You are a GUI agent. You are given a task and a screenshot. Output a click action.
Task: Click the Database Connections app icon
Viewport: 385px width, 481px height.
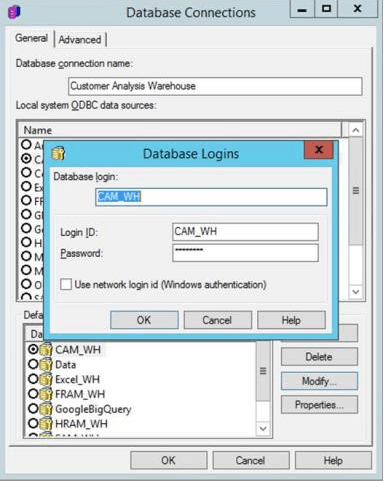click(x=14, y=12)
